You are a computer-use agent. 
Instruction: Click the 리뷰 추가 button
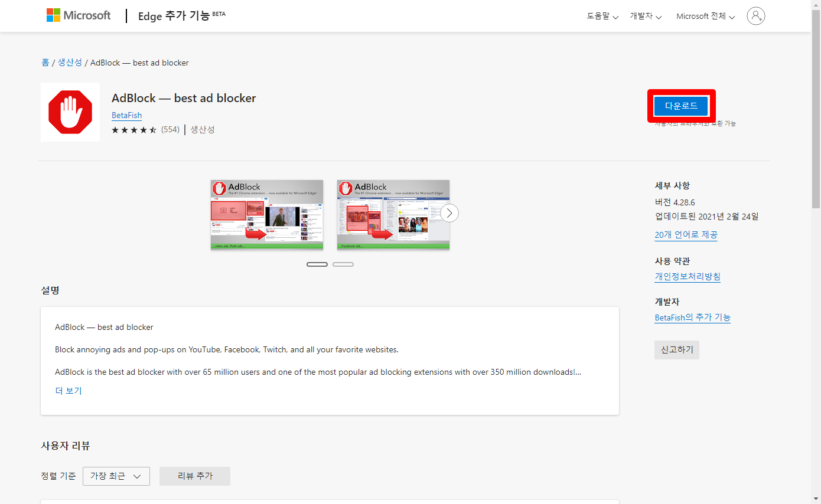pyautogui.click(x=195, y=476)
